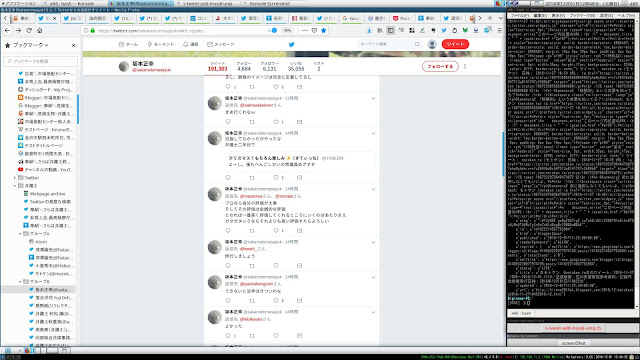Close the bookmarks sidebar with X
The width and height of the screenshot is (640, 360).
pyautogui.click(x=73, y=45)
